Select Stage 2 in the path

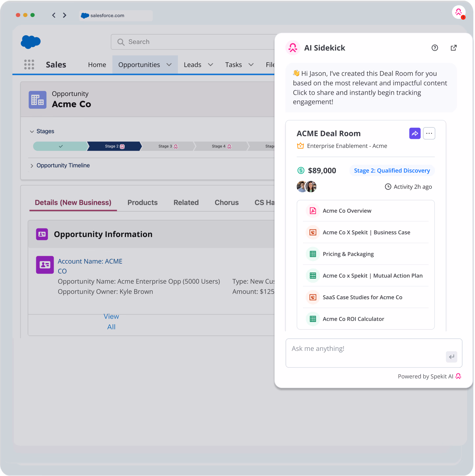pos(114,146)
